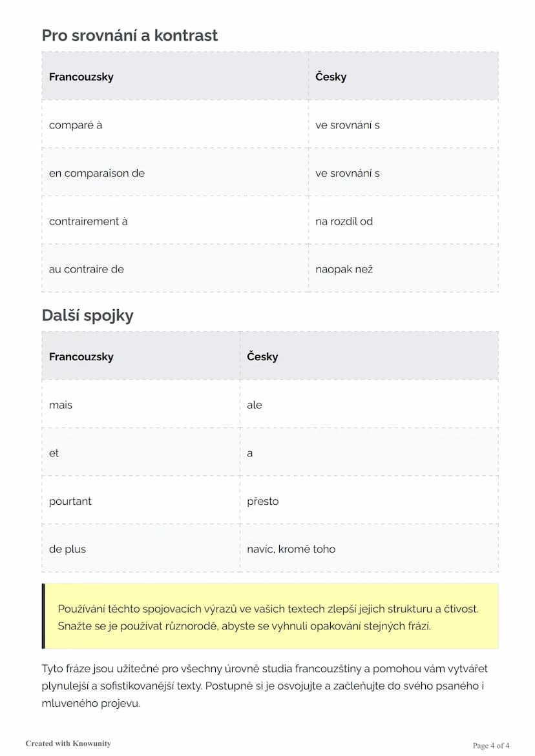Select the 'Francouzsky' header in first table
535x756 pixels.
pos(81,77)
